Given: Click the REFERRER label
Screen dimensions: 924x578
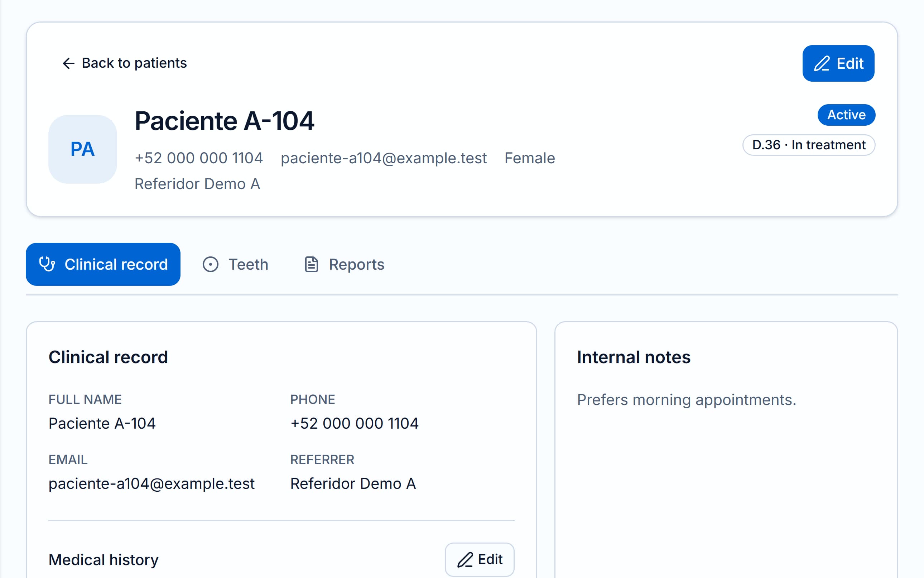Looking at the screenshot, I should point(322,459).
